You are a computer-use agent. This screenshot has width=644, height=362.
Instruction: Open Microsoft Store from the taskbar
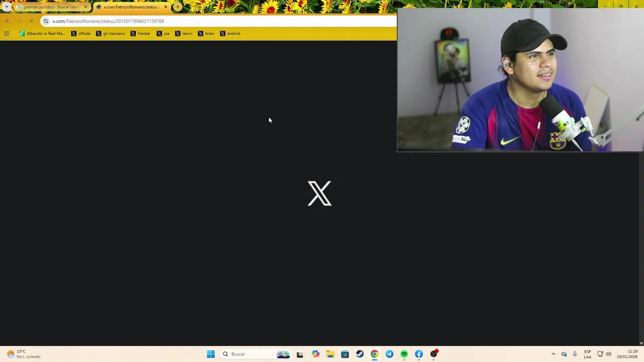pos(345,354)
